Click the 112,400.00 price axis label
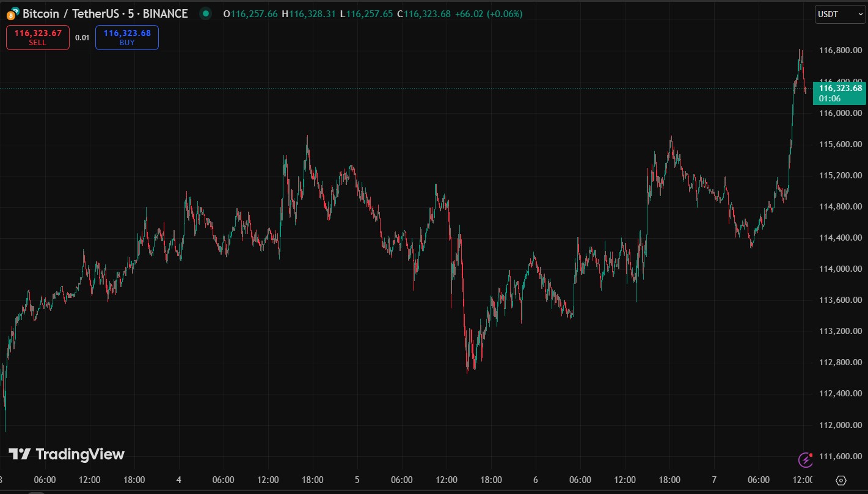868x494 pixels. pyautogui.click(x=839, y=393)
